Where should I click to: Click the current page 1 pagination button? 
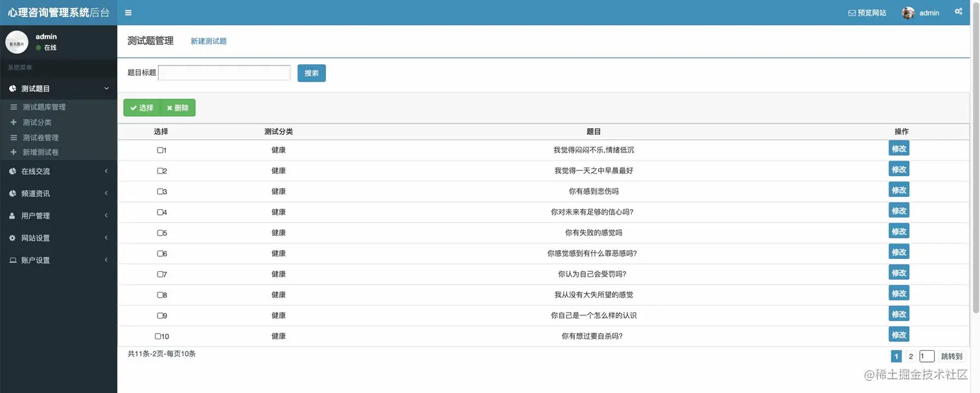click(x=896, y=356)
